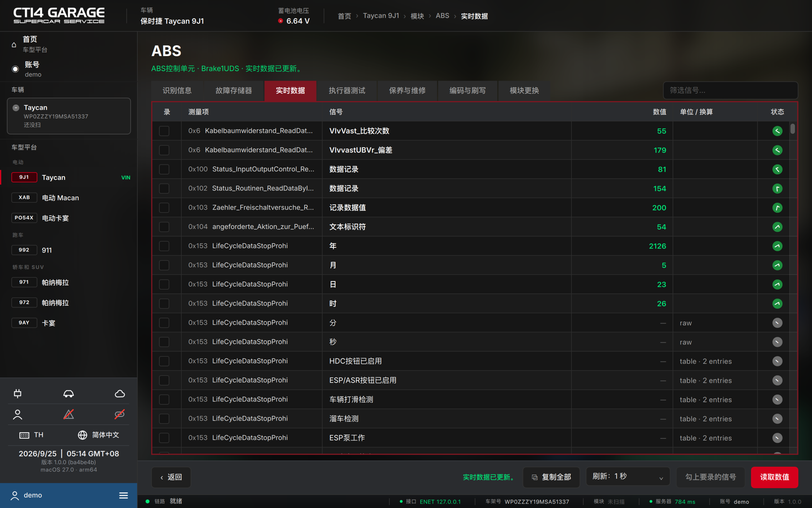The width and height of the screenshot is (812, 508).
Task: Go to 首页 in the breadcrumb
Action: click(345, 16)
